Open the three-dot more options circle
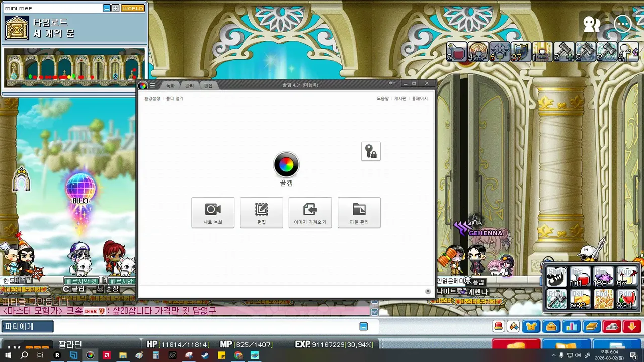Image resolution: width=644 pixels, height=362 pixels. point(623,24)
